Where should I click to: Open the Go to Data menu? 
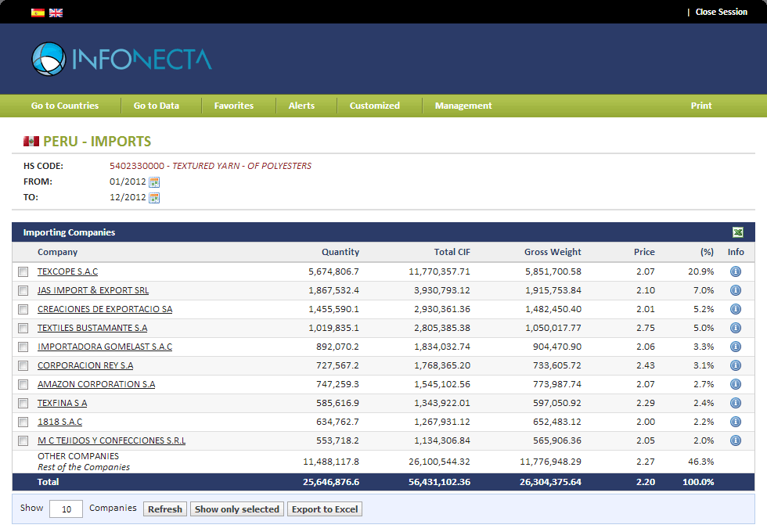[157, 106]
